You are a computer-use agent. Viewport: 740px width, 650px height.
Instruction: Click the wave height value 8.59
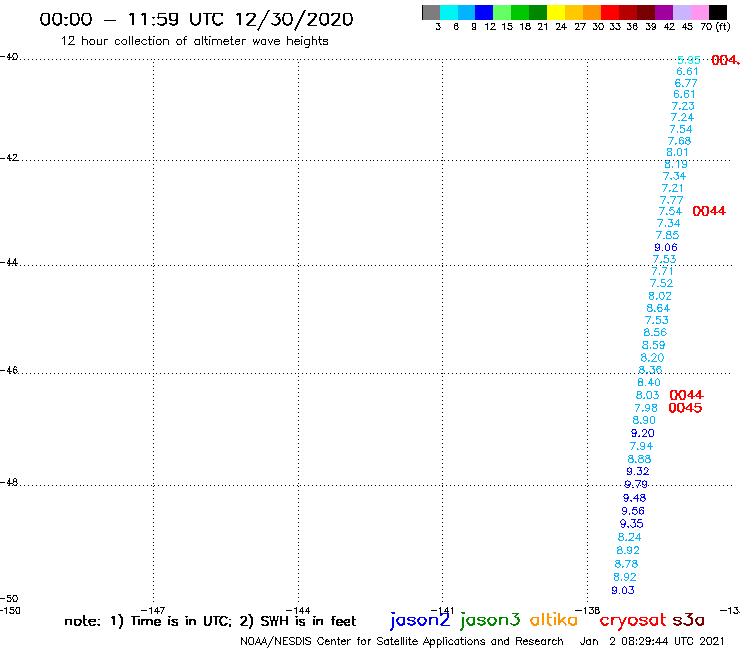coord(654,345)
